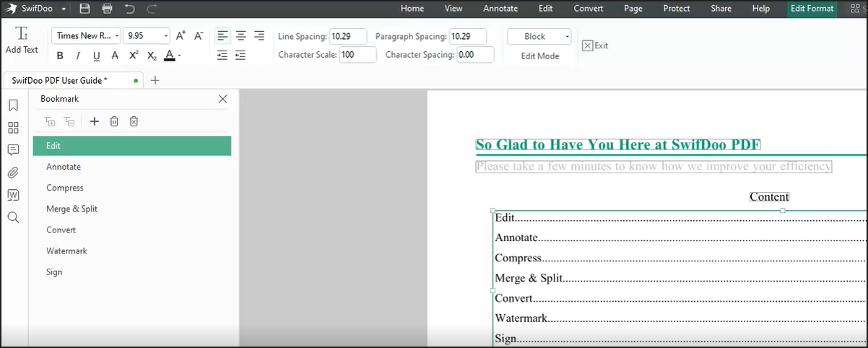Decrease font size with A- icon
Image resolution: width=868 pixels, height=348 pixels.
199,35
